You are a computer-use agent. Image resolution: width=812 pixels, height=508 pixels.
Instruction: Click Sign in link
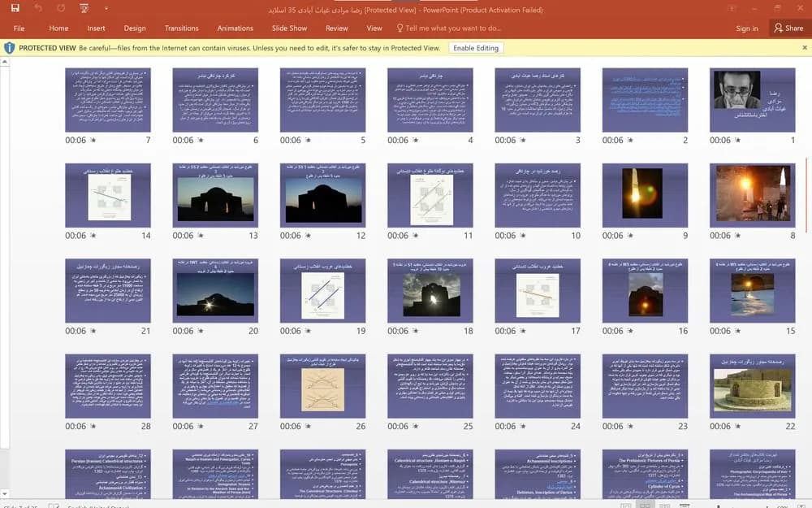(747, 28)
